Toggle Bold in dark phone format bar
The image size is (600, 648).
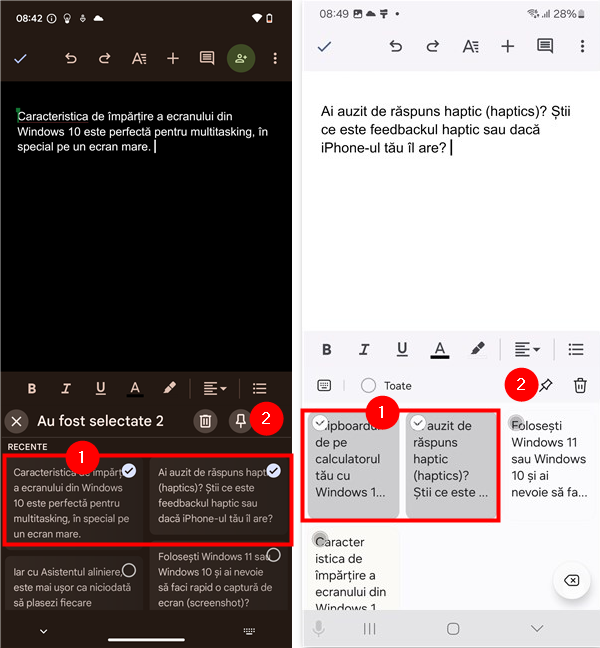coord(32,388)
